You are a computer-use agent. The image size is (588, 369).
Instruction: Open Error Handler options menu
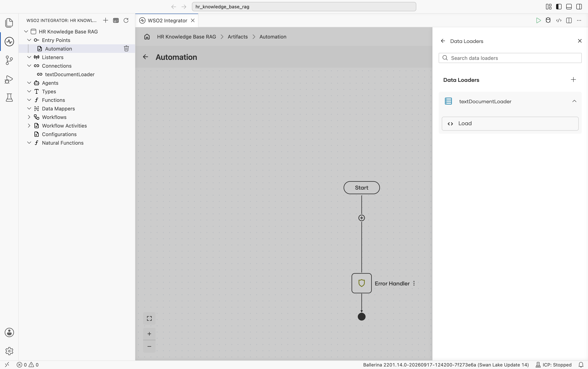[414, 283]
